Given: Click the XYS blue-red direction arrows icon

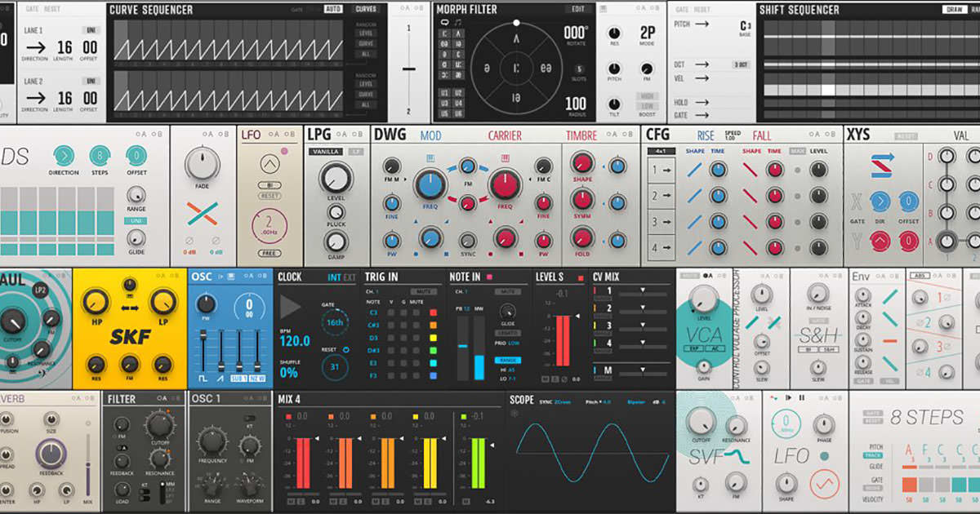Looking at the screenshot, I should tap(883, 166).
